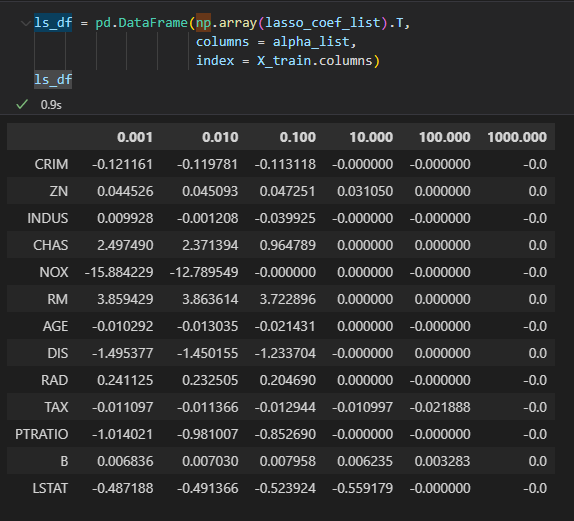Select the TAX row label
Viewport: 574px width, 521px height.
[56, 407]
